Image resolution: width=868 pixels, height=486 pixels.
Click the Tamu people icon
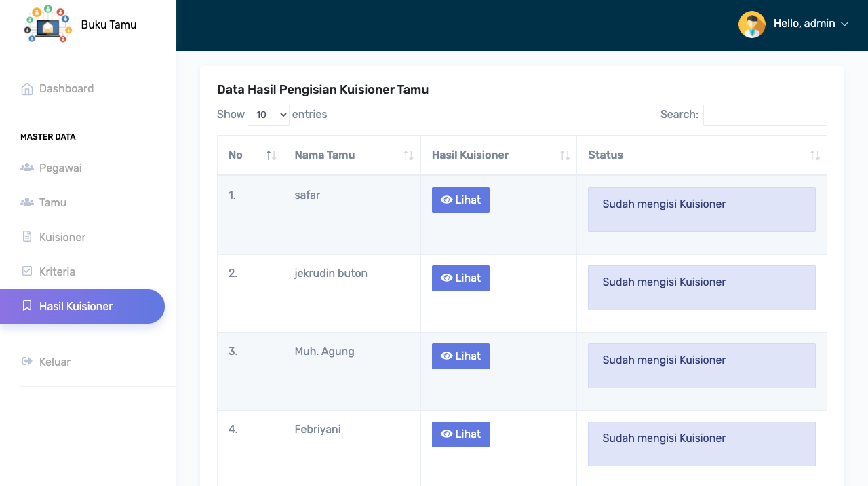point(27,202)
